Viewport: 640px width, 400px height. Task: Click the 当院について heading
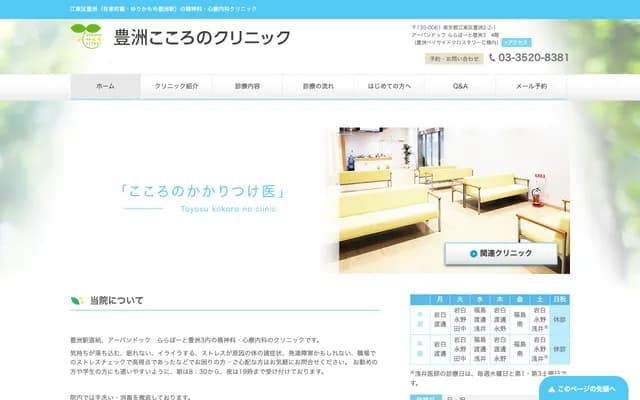coord(116,300)
